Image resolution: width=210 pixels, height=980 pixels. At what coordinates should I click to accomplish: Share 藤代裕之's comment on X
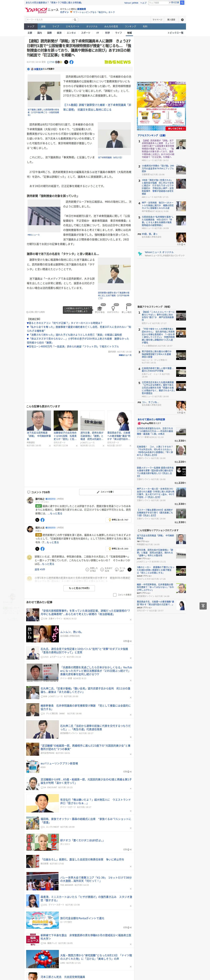(37, 520)
